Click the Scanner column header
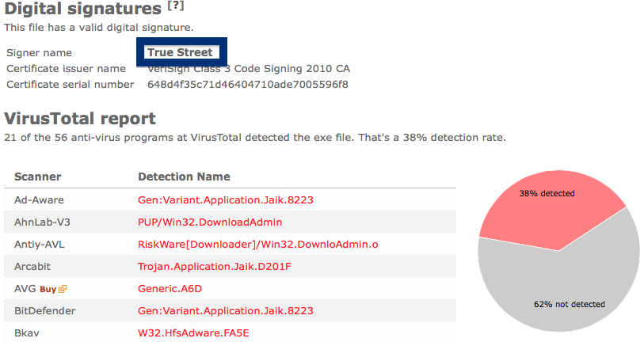Image resolution: width=644 pixels, height=342 pixels. coord(38,177)
